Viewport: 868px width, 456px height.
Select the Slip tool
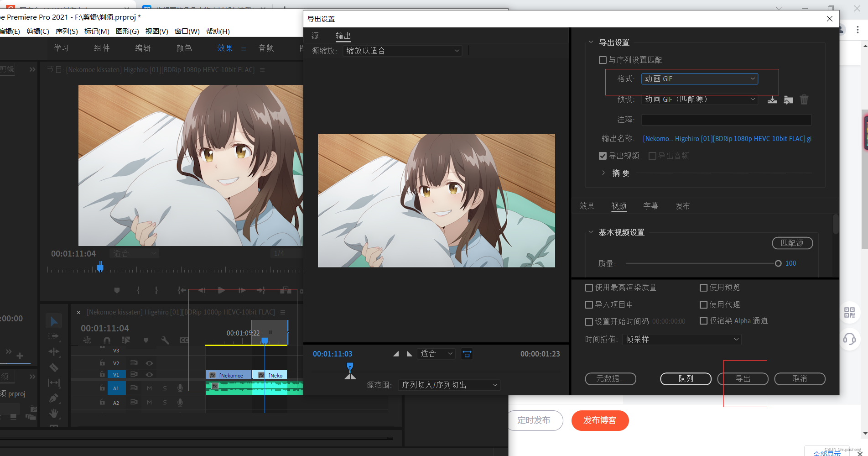pyautogui.click(x=54, y=383)
